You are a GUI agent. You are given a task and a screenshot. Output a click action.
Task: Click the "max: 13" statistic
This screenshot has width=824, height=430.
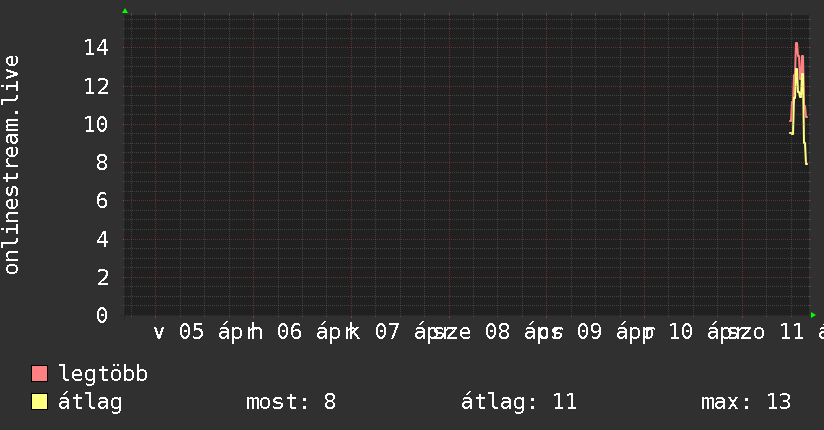click(x=746, y=402)
